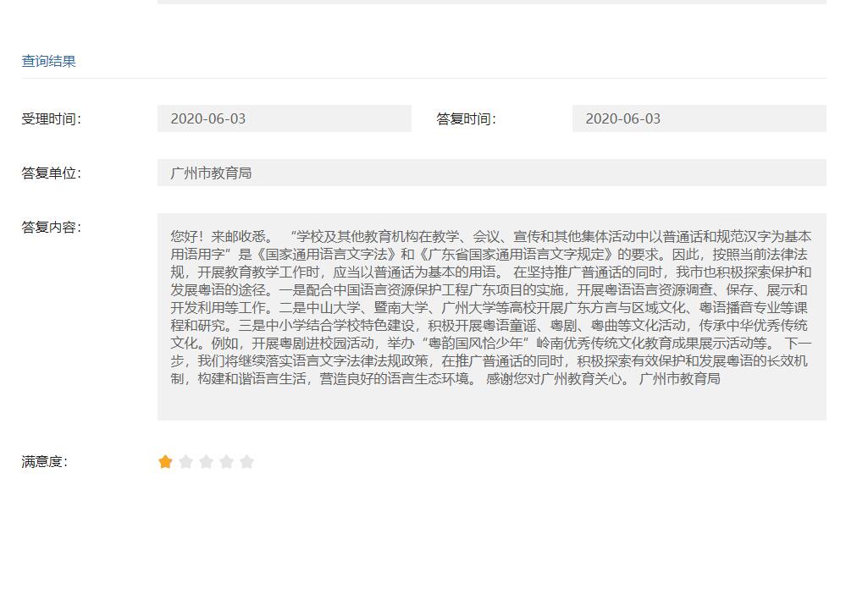Click the 答复单位 label
868x616 pixels.
coord(51,173)
